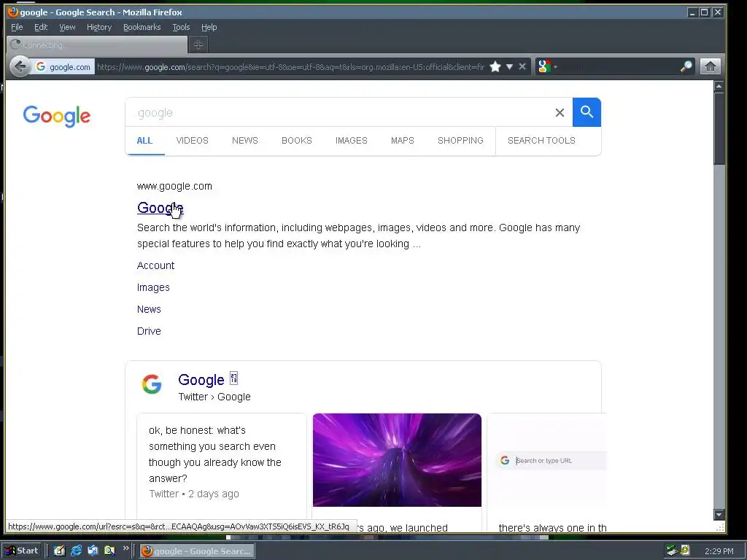Open the Google result title link
Image resolution: width=747 pixels, height=560 pixels.
(x=160, y=208)
